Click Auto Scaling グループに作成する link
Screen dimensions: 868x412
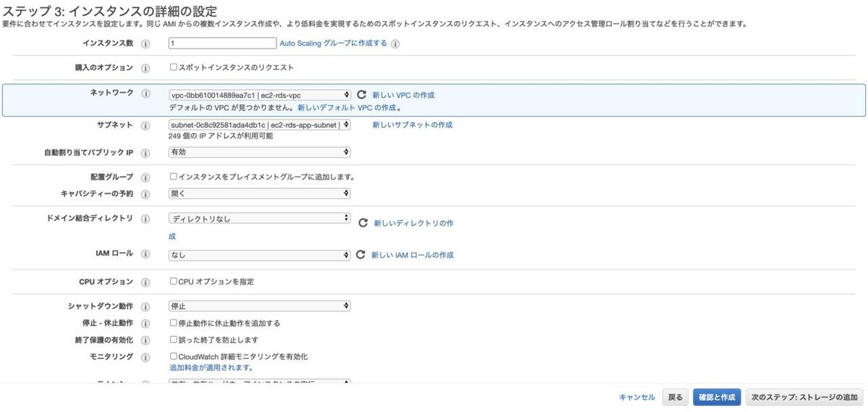(x=333, y=43)
